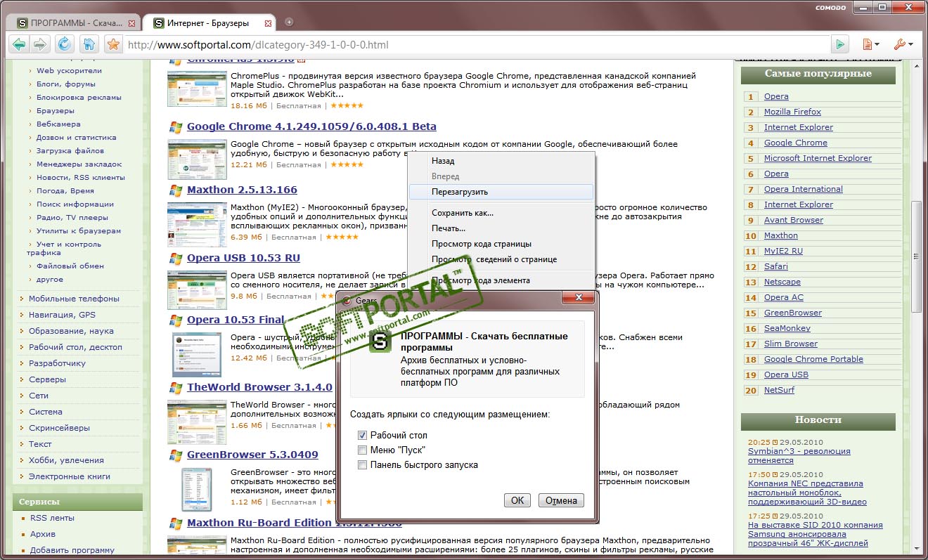Viewport: 928px width, 560px height.
Task: Check the 'Меню "Пуск"' checkbox
Action: [x=362, y=450]
